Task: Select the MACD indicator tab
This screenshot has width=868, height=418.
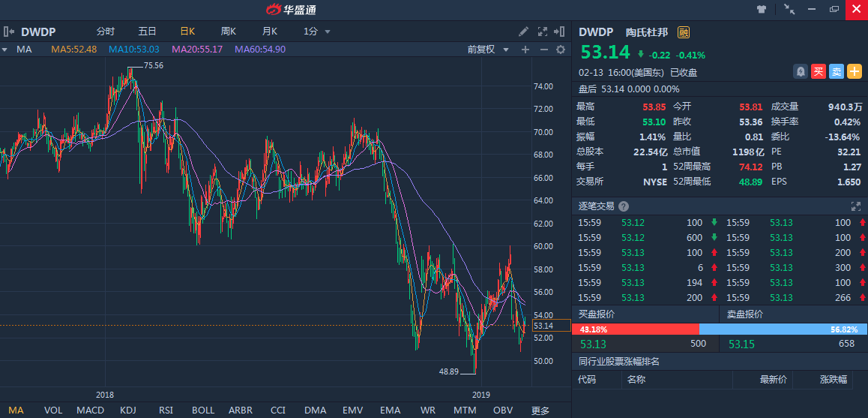Action: click(x=90, y=410)
